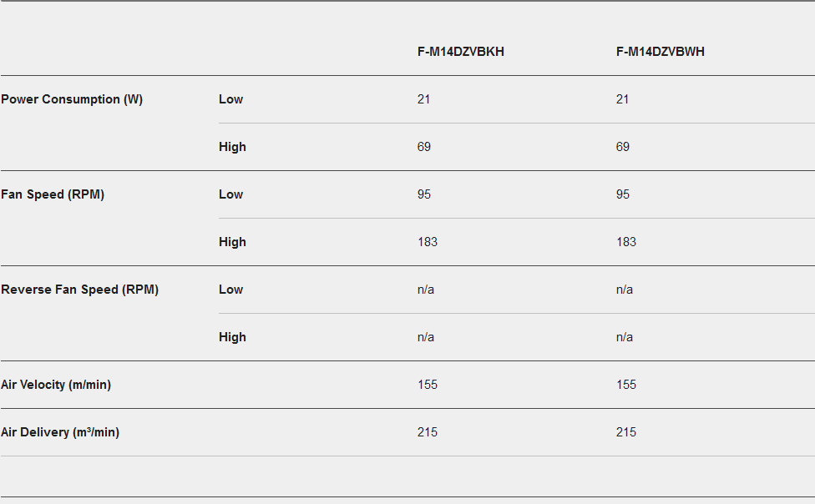
Task: Click the Reverse Fan Speed (RPM) label
Action: (x=79, y=290)
